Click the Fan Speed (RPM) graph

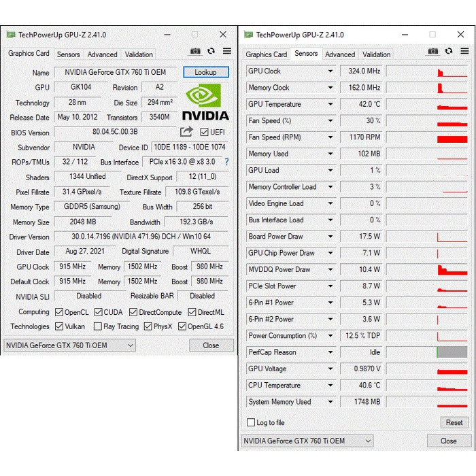[x=426, y=137]
